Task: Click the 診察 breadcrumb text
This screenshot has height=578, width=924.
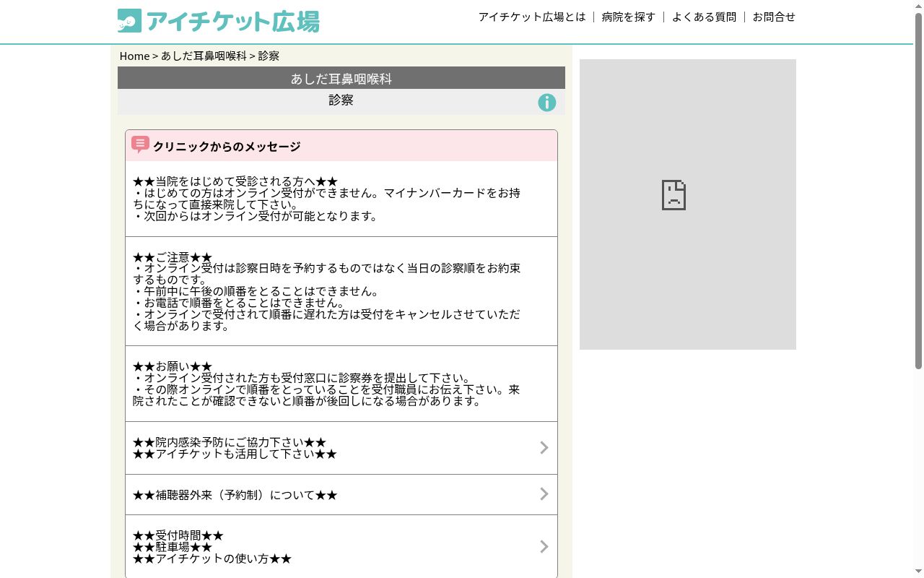Action: pos(269,56)
